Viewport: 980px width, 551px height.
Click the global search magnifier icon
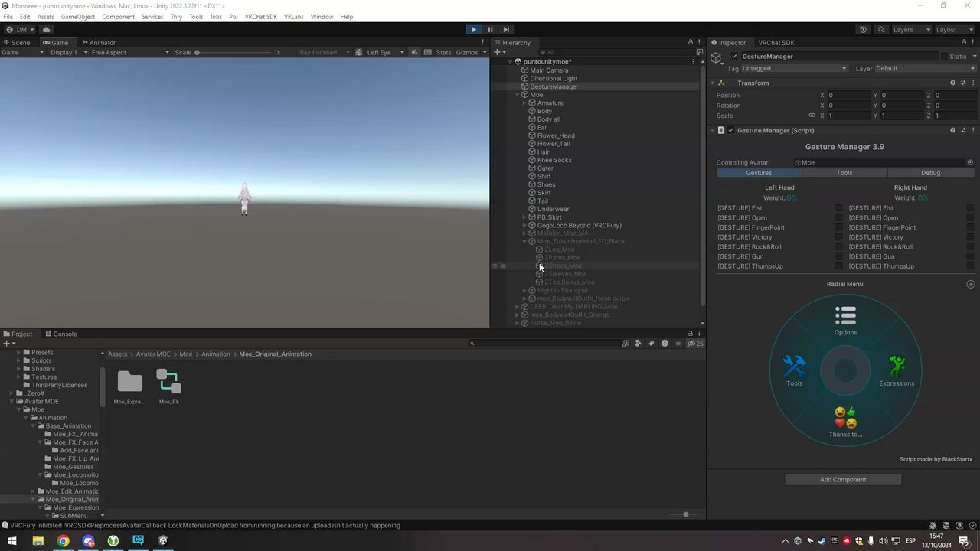[881, 29]
